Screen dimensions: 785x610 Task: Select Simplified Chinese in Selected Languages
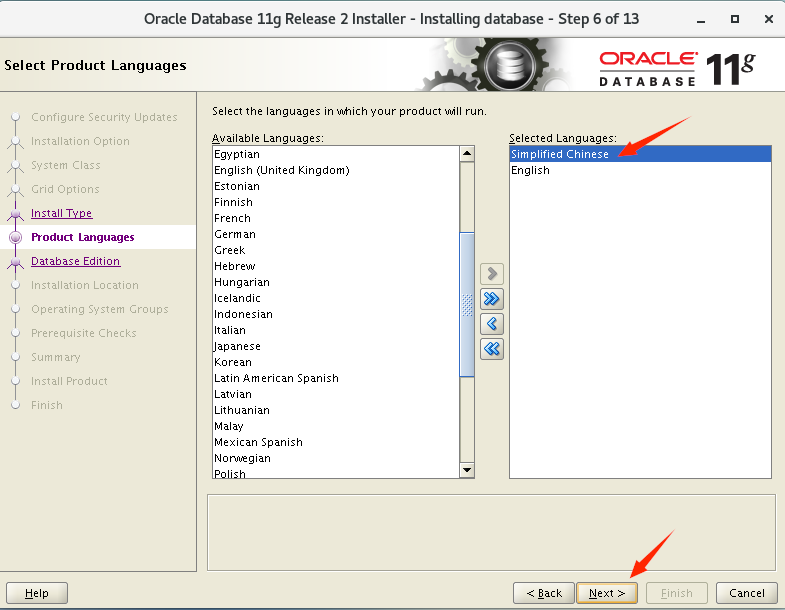(x=640, y=154)
